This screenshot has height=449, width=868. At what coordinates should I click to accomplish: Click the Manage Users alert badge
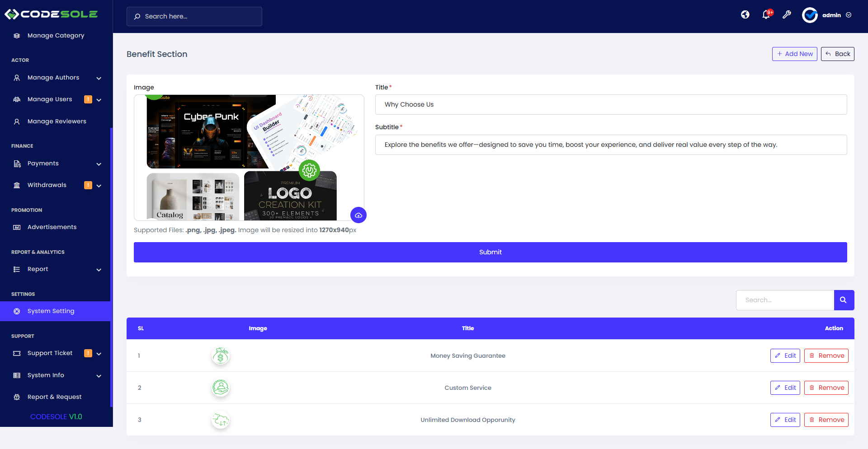coord(88,99)
